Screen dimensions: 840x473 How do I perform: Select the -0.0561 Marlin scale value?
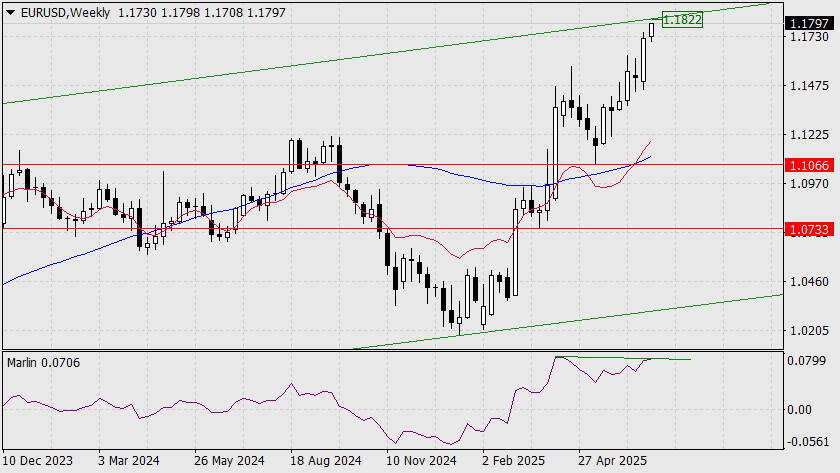(807, 442)
